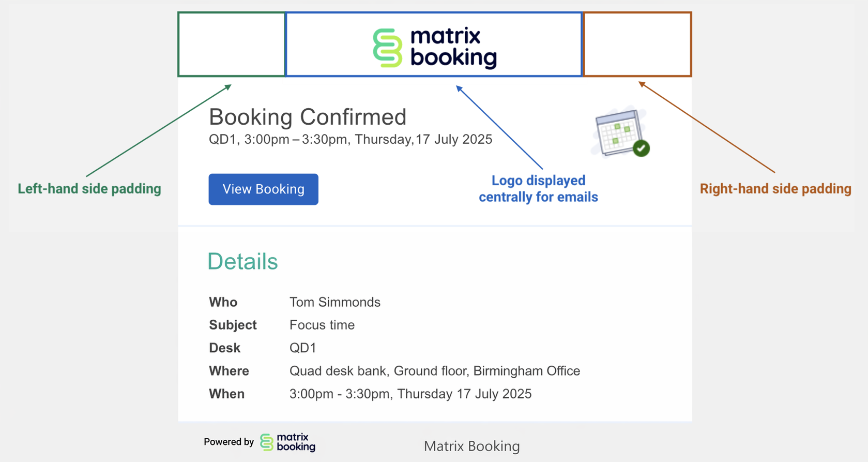Viewport: 868px width, 462px height.
Task: Select the green checkmark on the calendar icon
Action: 641,149
